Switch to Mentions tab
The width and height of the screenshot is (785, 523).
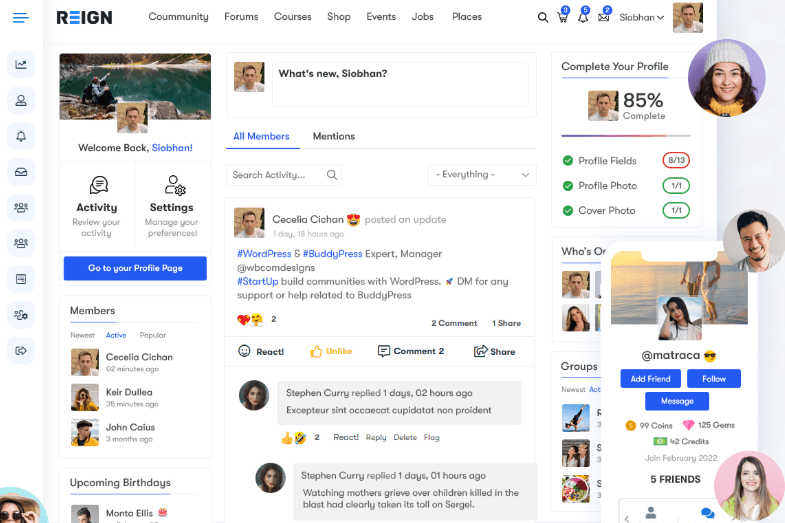(334, 136)
